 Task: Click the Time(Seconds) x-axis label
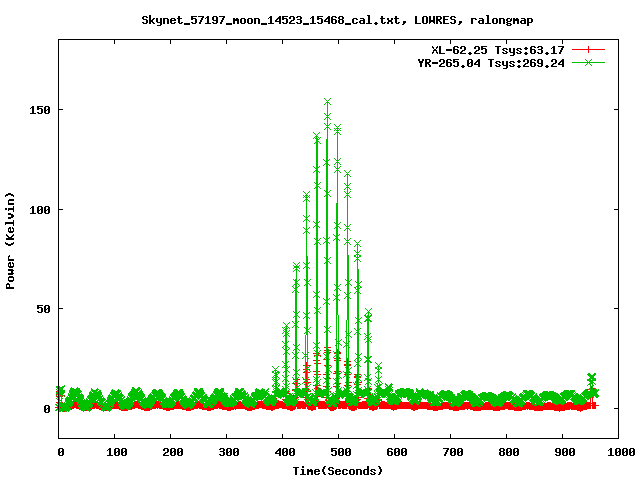(x=338, y=471)
